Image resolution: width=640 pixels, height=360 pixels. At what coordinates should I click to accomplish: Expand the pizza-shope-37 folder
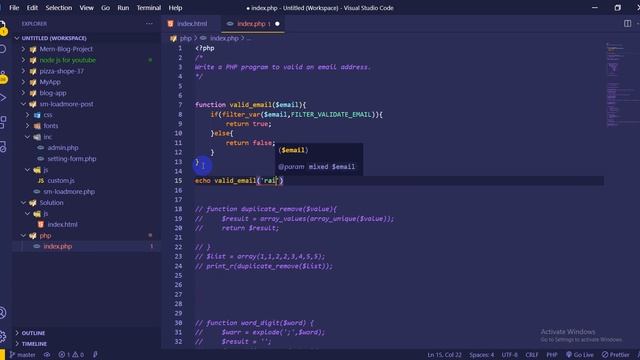click(x=61, y=71)
